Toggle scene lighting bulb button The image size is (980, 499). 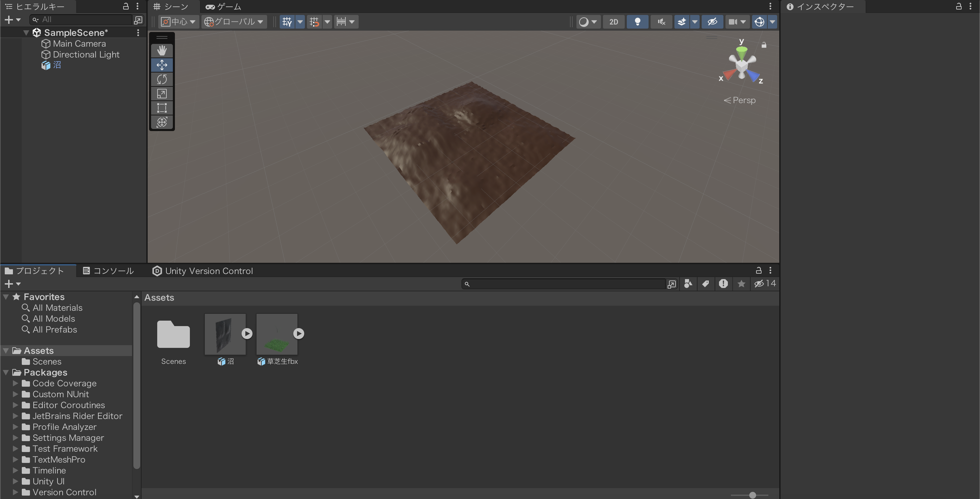pyautogui.click(x=638, y=22)
